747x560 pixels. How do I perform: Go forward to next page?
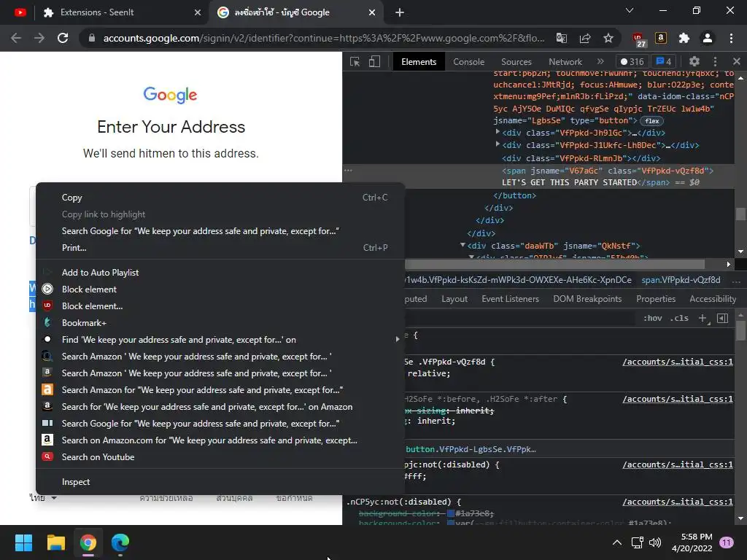pyautogui.click(x=39, y=38)
